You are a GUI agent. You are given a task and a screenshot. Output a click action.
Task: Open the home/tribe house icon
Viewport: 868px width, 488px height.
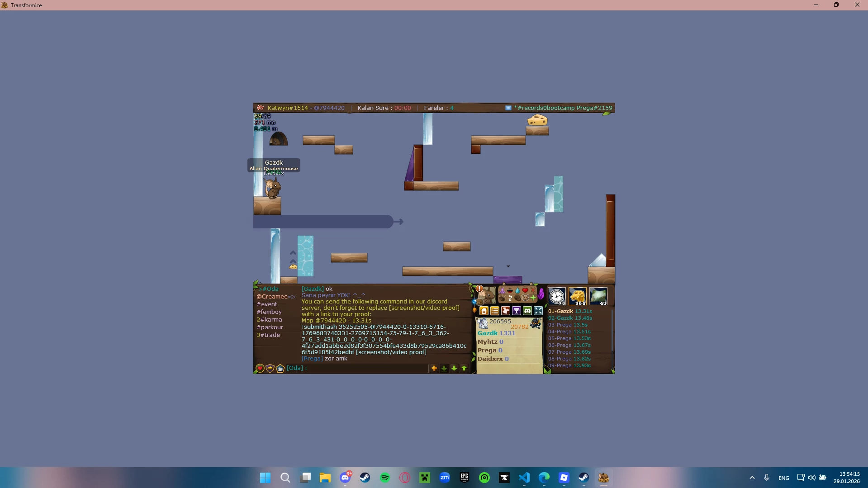[484, 311]
